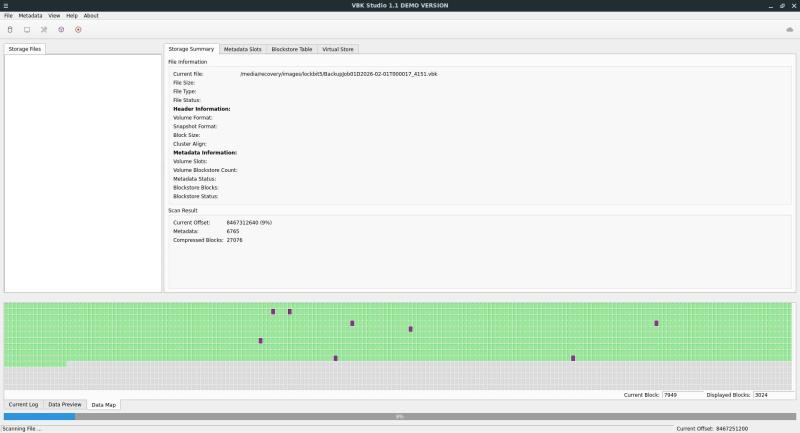The height and width of the screenshot is (433, 800).
Task: Click the Header Information heading
Action: 202,109
